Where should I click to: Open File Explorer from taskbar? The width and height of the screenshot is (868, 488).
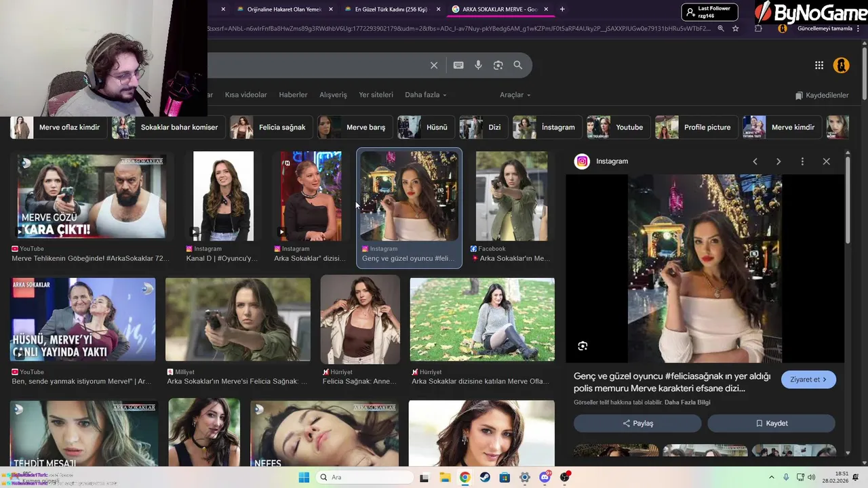pyautogui.click(x=443, y=477)
